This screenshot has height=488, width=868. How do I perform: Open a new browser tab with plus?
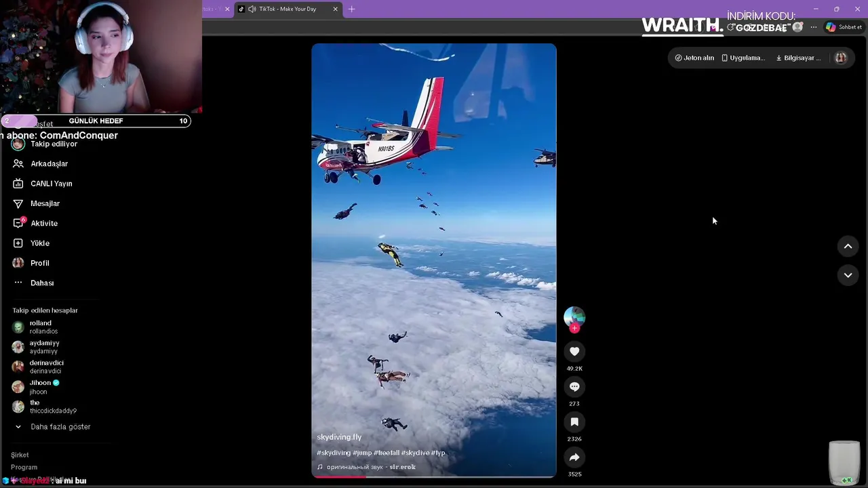(x=351, y=9)
